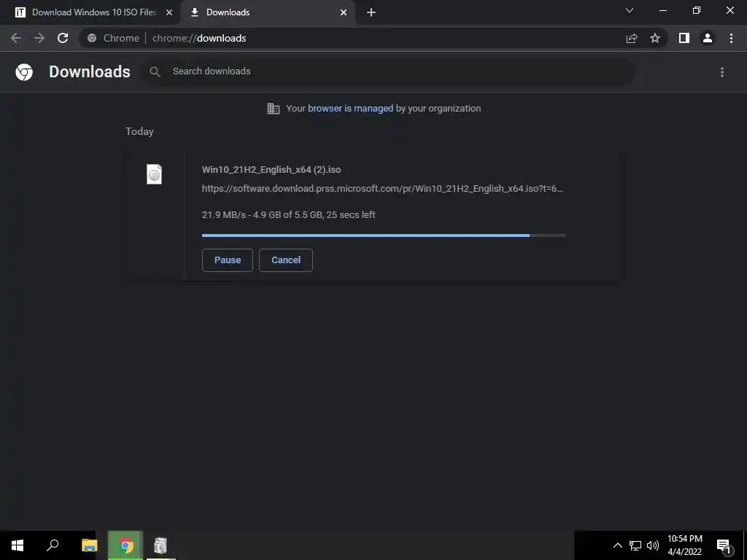Share this page via the share icon

(632, 38)
